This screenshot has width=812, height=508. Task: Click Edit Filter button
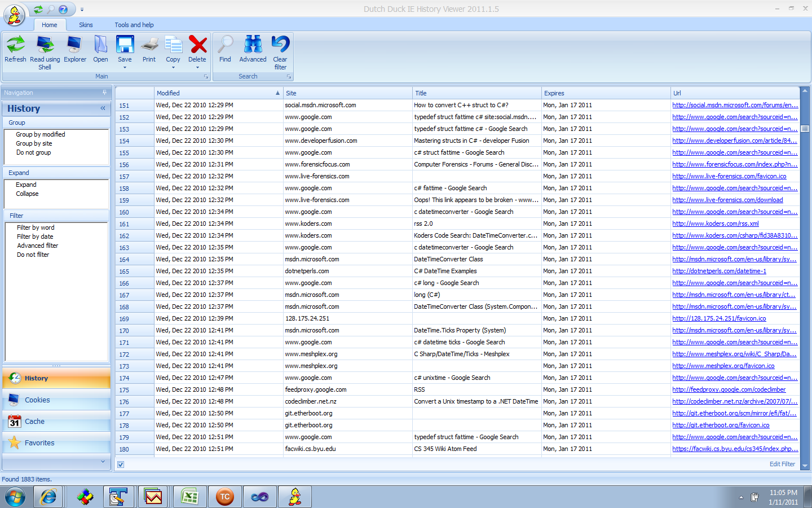pos(782,464)
